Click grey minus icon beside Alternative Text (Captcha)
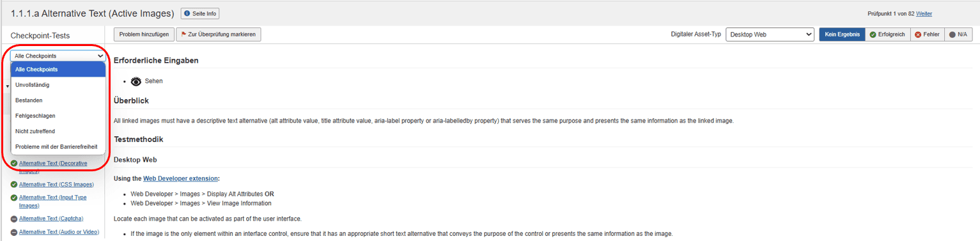Image resolution: width=980 pixels, height=241 pixels. point(14,219)
